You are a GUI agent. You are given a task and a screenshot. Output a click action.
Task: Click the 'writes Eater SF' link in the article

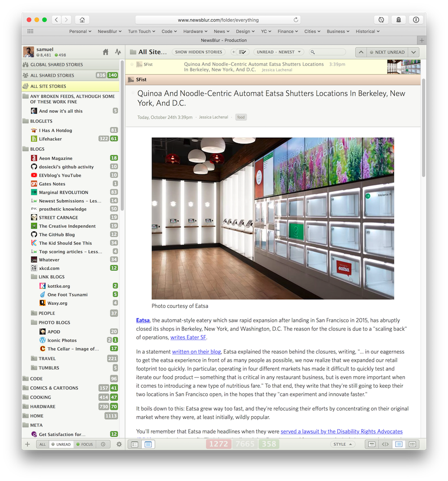188,338
